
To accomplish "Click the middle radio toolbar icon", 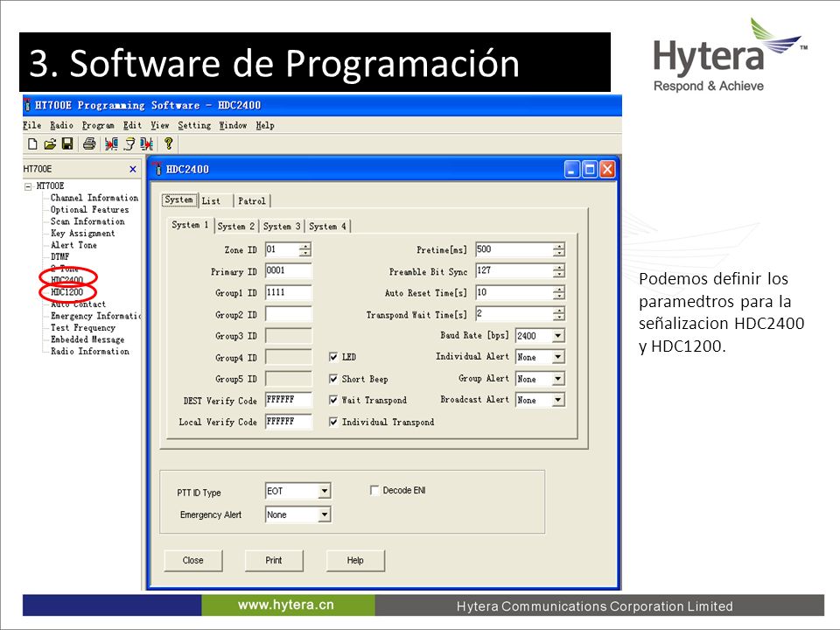I will pos(129,143).
